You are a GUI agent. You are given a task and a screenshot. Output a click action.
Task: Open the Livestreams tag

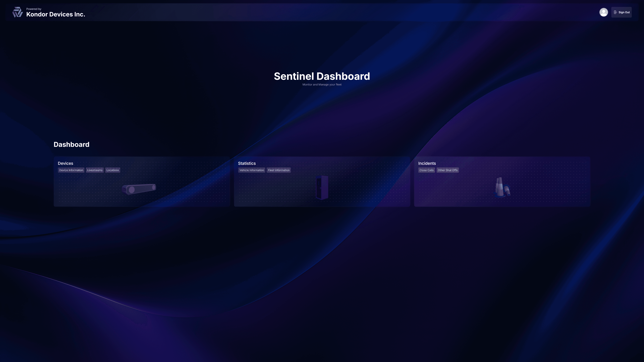pyautogui.click(x=95, y=170)
